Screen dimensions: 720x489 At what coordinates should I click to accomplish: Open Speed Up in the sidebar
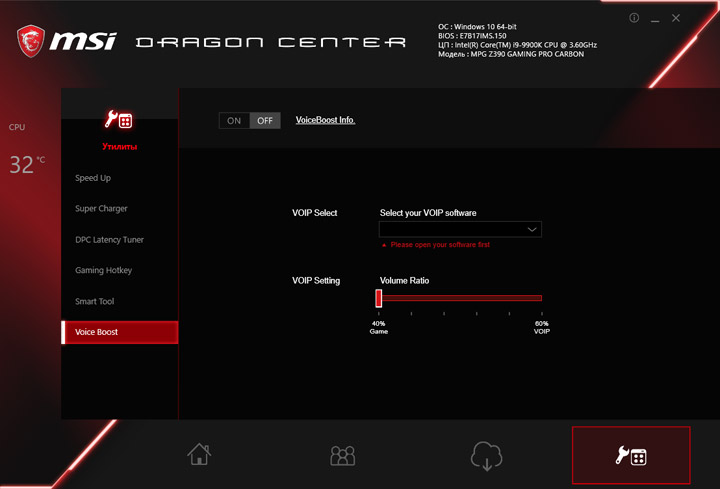pyautogui.click(x=93, y=178)
